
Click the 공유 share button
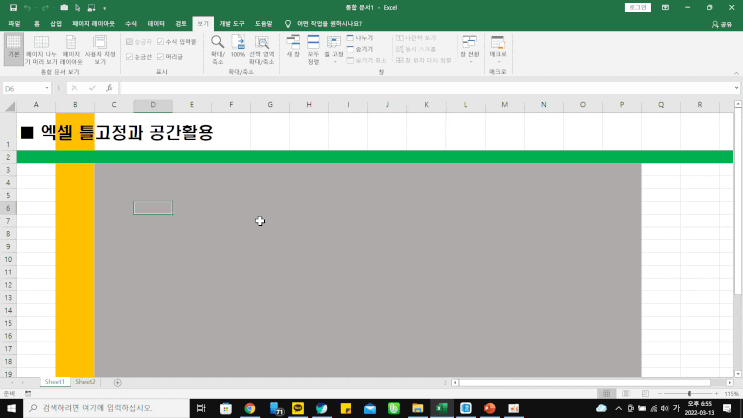coord(722,24)
